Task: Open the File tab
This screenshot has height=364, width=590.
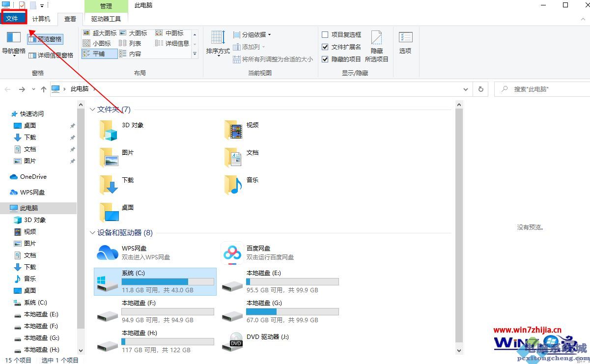Action: tap(12, 19)
